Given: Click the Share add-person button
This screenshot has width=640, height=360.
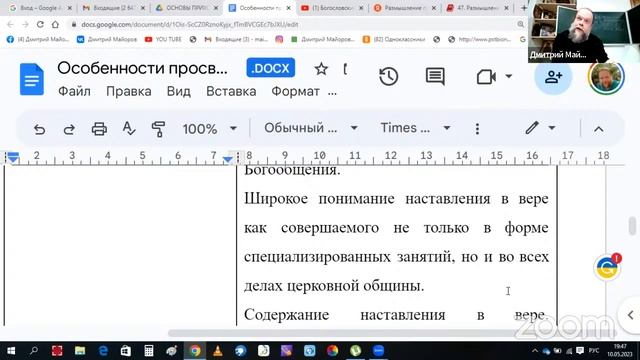Looking at the screenshot, I should (x=553, y=77).
